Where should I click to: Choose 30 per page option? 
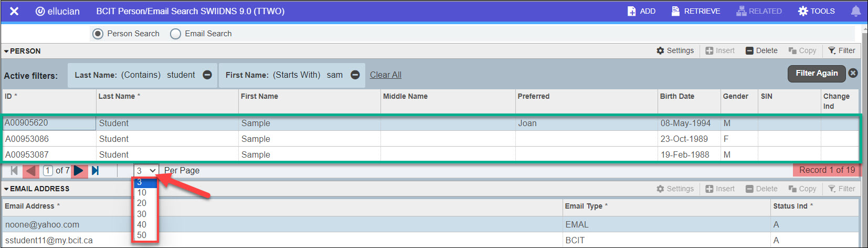(x=145, y=214)
